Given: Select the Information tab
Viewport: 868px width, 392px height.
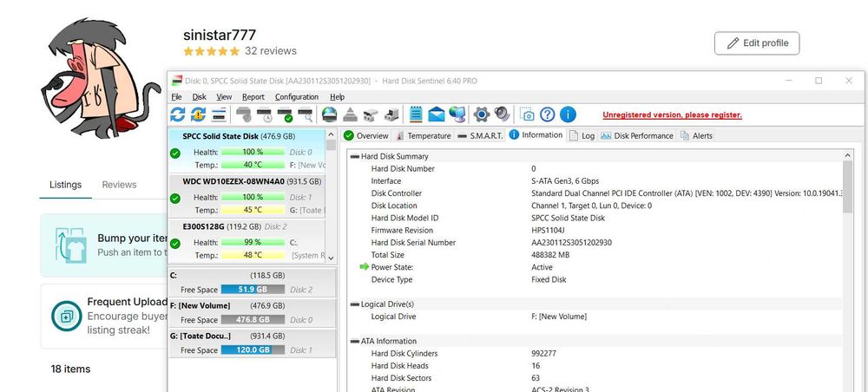Looking at the screenshot, I should pyautogui.click(x=536, y=135).
